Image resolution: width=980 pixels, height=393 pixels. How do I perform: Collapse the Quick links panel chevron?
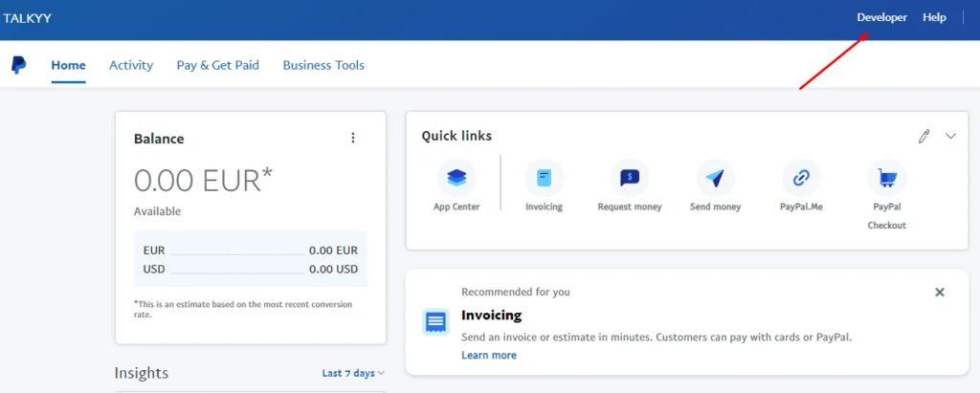point(950,136)
